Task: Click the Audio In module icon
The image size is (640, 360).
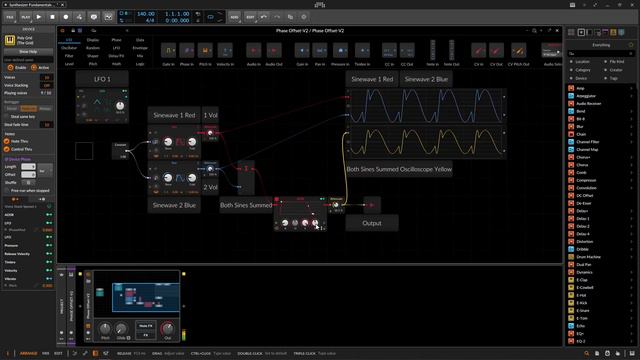Action: click(x=253, y=51)
